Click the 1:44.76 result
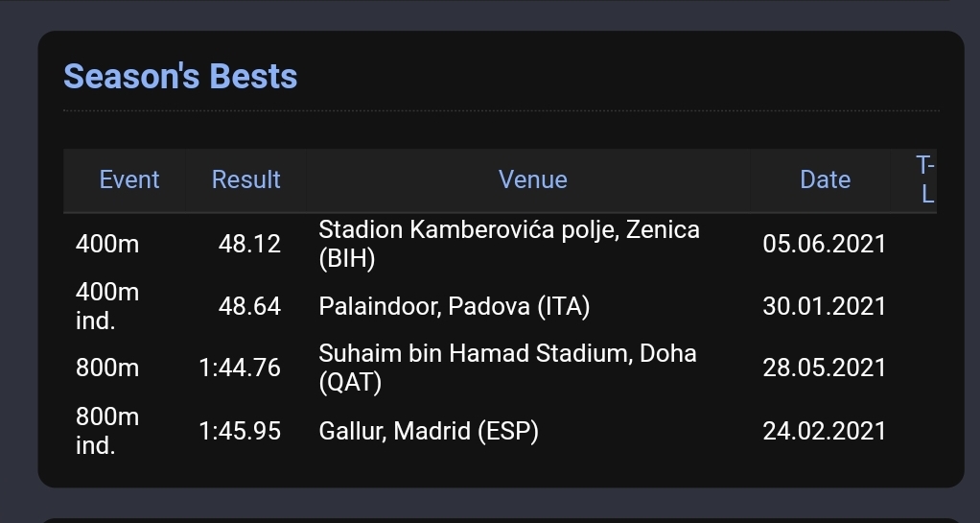This screenshot has height=523, width=980. click(240, 368)
